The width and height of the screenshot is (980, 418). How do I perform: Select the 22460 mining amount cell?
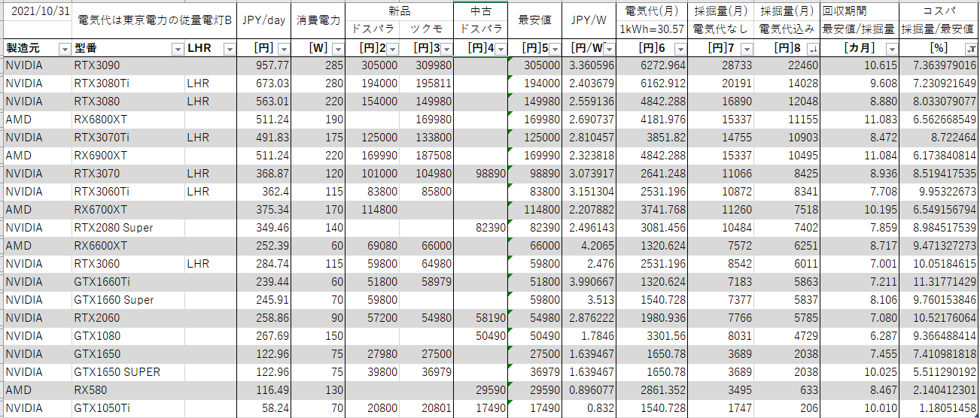click(x=787, y=65)
